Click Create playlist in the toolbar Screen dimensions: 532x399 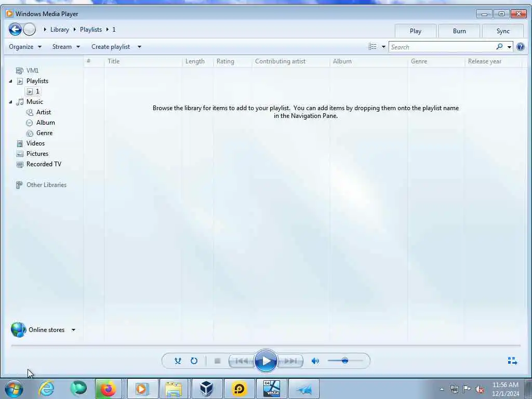(x=111, y=47)
